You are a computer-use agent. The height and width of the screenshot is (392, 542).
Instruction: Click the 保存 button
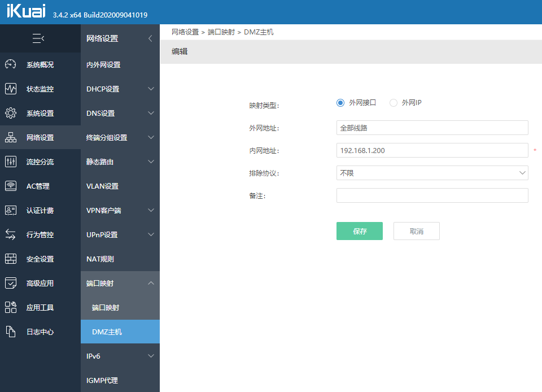click(x=360, y=231)
